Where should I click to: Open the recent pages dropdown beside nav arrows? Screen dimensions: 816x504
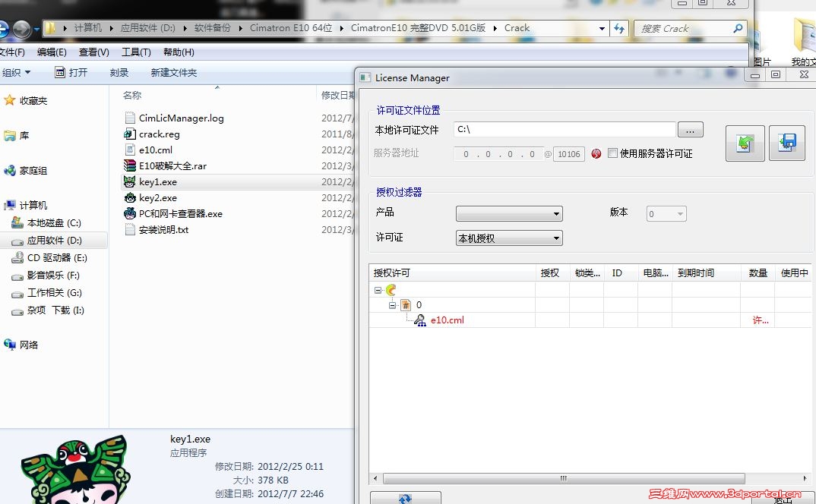(x=36, y=30)
